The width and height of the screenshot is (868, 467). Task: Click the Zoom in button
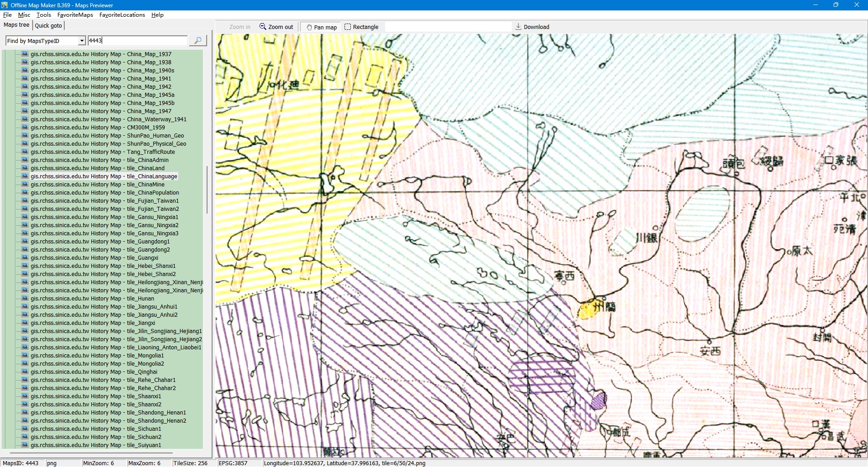click(x=240, y=27)
